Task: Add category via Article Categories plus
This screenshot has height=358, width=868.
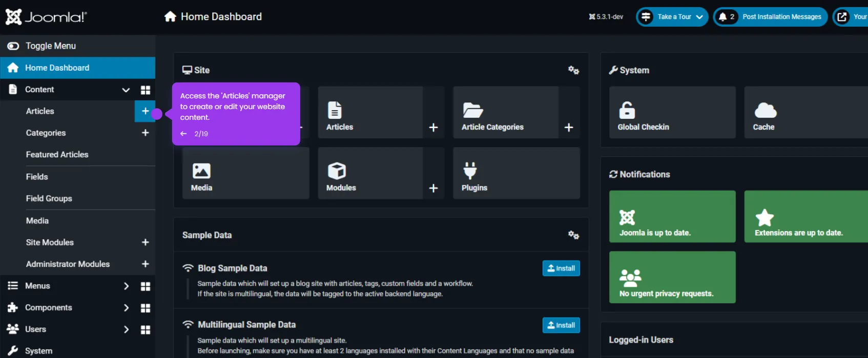Action: coord(569,127)
